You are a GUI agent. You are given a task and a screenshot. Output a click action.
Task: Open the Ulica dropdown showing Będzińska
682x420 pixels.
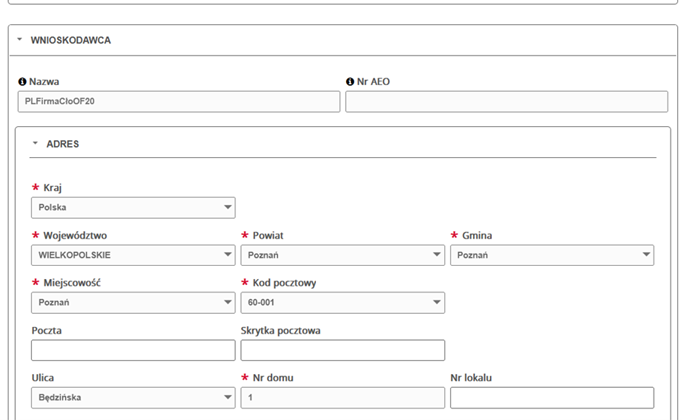coord(133,397)
